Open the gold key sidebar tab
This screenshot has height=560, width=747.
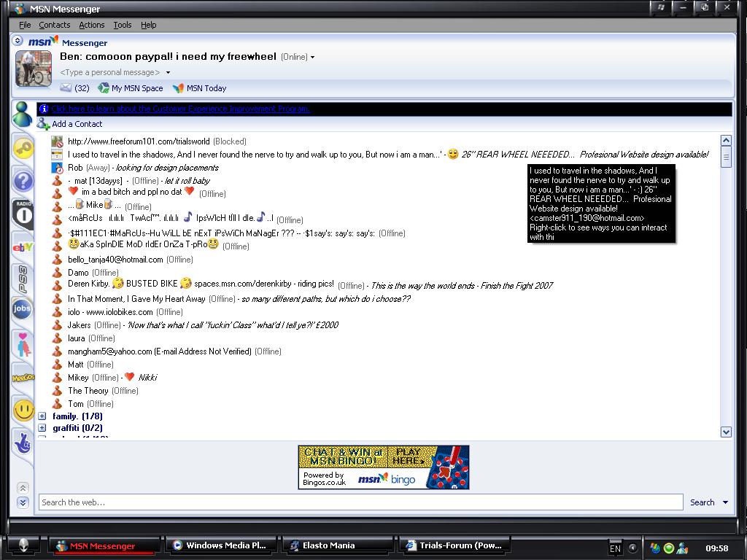click(23, 149)
